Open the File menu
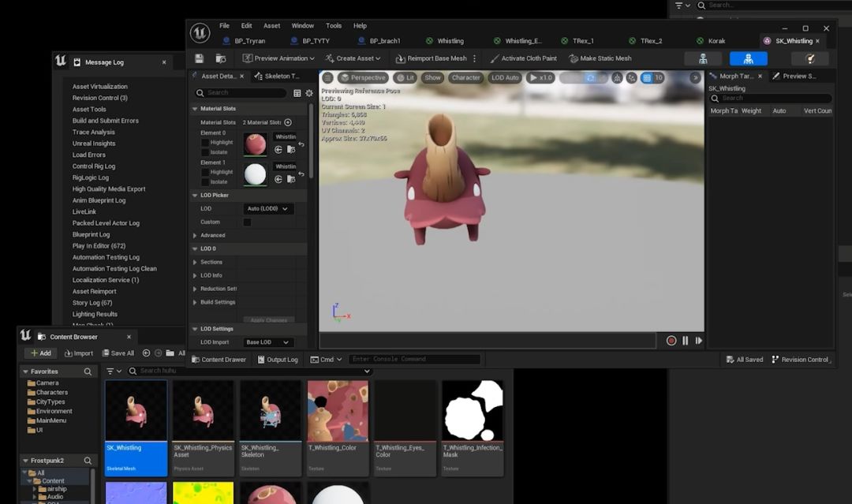This screenshot has width=852, height=504. coord(224,25)
